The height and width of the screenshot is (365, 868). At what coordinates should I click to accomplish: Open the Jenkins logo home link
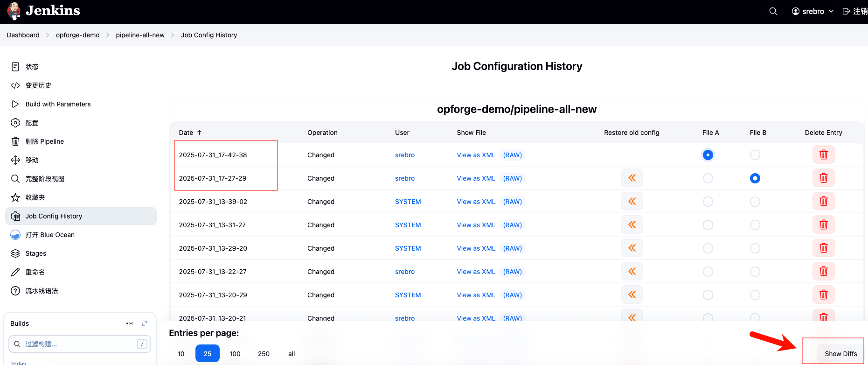tap(44, 11)
